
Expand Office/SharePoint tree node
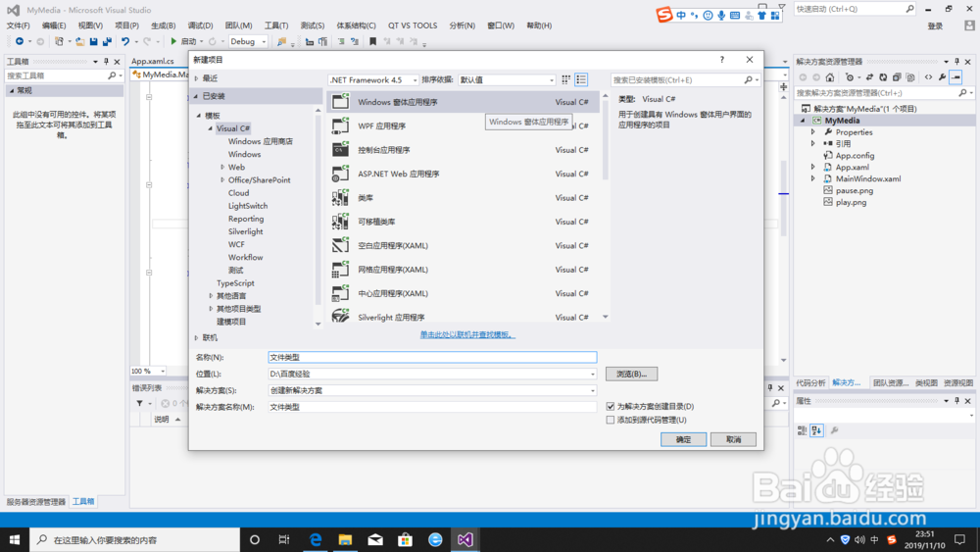(222, 180)
